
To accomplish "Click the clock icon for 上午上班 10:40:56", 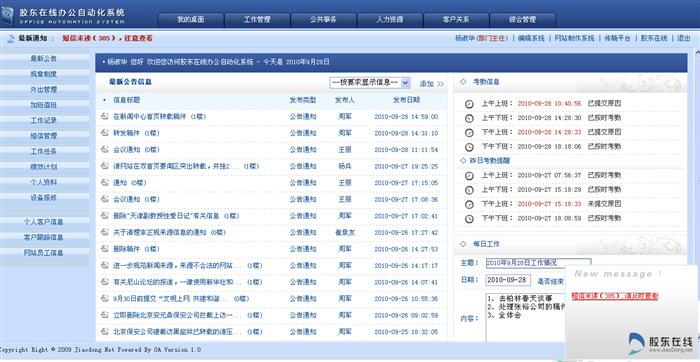I will pos(469,104).
